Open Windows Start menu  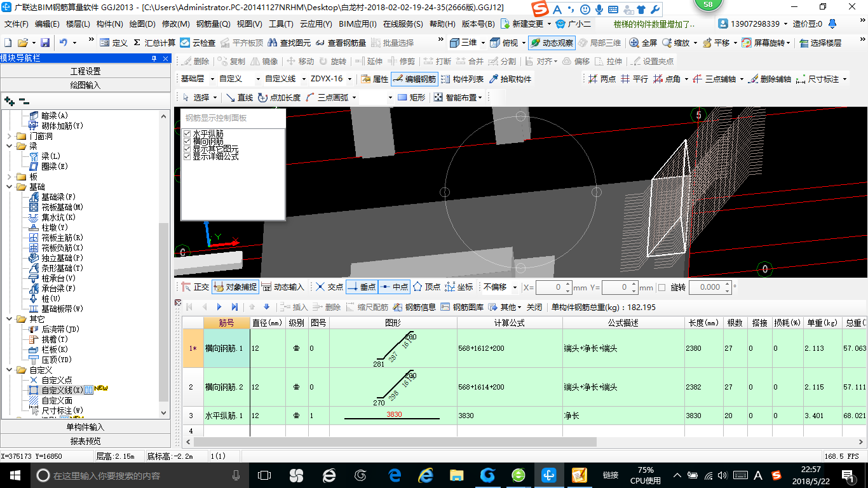pyautogui.click(x=15, y=475)
